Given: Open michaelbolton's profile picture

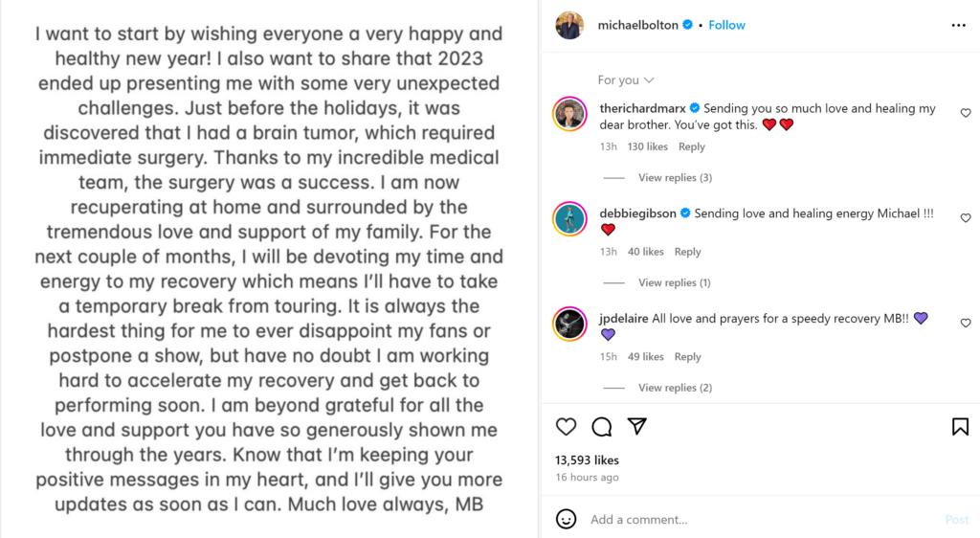Looking at the screenshot, I should click(569, 25).
